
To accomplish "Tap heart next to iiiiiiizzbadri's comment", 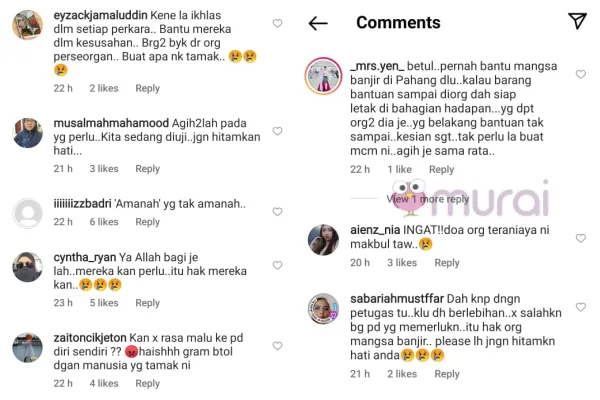I will pyautogui.click(x=277, y=212).
